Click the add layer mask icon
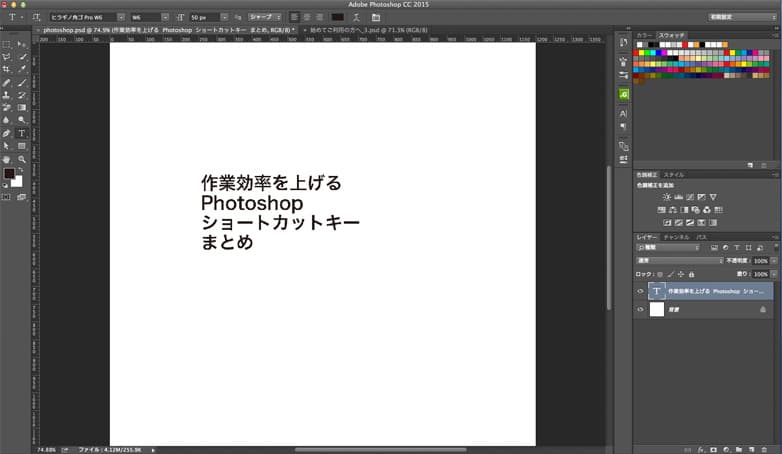The height and width of the screenshot is (454, 782). [x=714, y=450]
